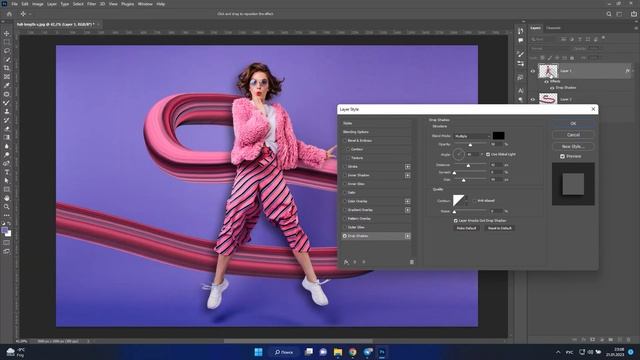Select the Hand tool
This screenshot has width=640, height=360.
(x=7, y=198)
